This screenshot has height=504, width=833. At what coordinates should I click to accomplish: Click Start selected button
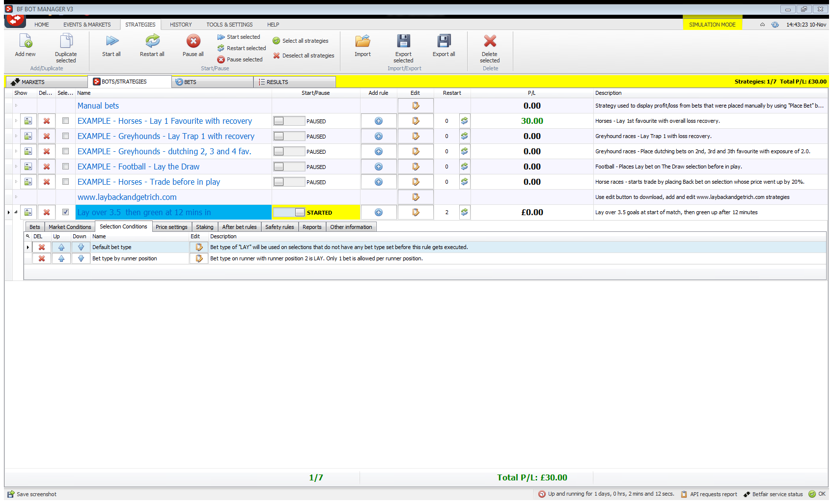click(239, 37)
